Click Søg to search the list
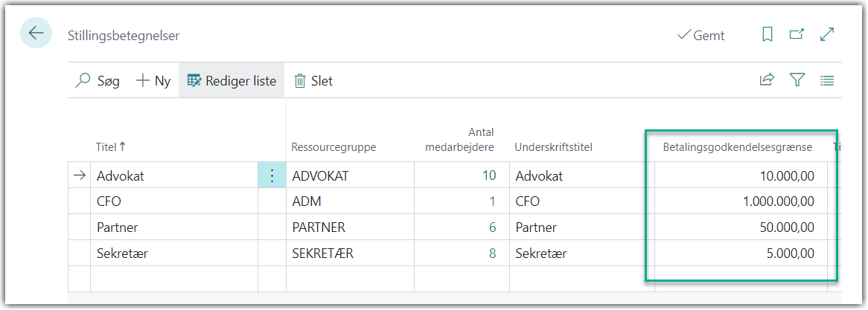 [x=98, y=81]
